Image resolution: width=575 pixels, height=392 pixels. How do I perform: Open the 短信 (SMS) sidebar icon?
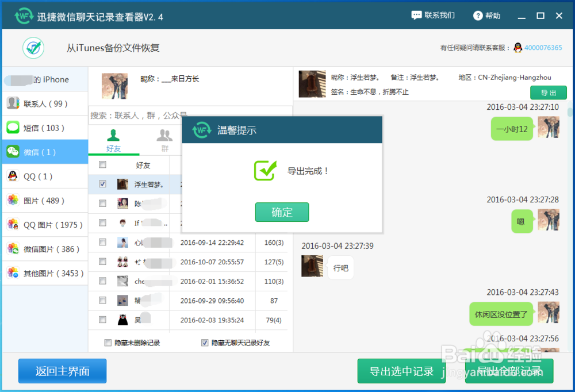tap(13, 127)
